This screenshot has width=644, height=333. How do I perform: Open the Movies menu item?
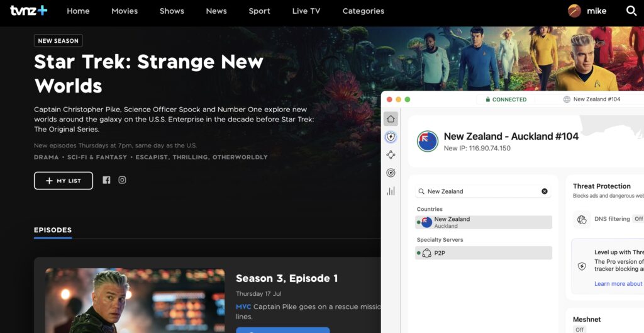pos(125,11)
